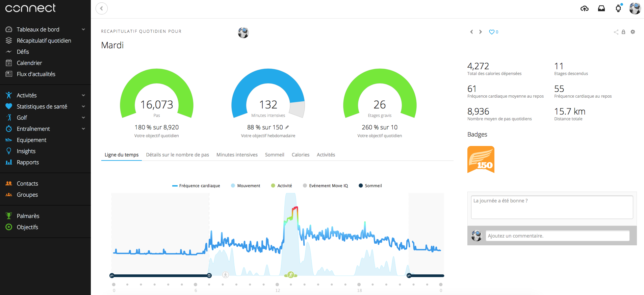Image resolution: width=644 pixels, height=295 pixels.
Task: Toggle Evénement Move IQ legend series
Action: point(326,186)
